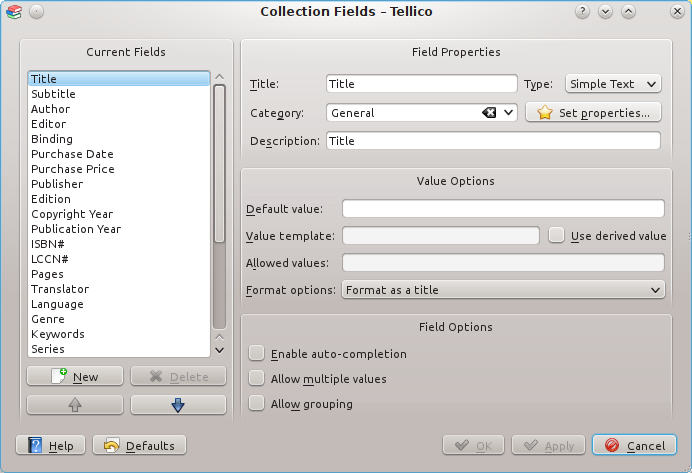Viewport: 692px width, 473px height.
Task: Select Subtitle in the field list
Action: (119, 94)
